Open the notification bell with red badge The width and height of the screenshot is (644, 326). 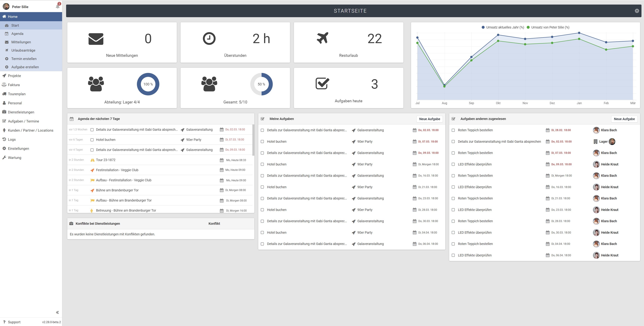(x=58, y=6)
